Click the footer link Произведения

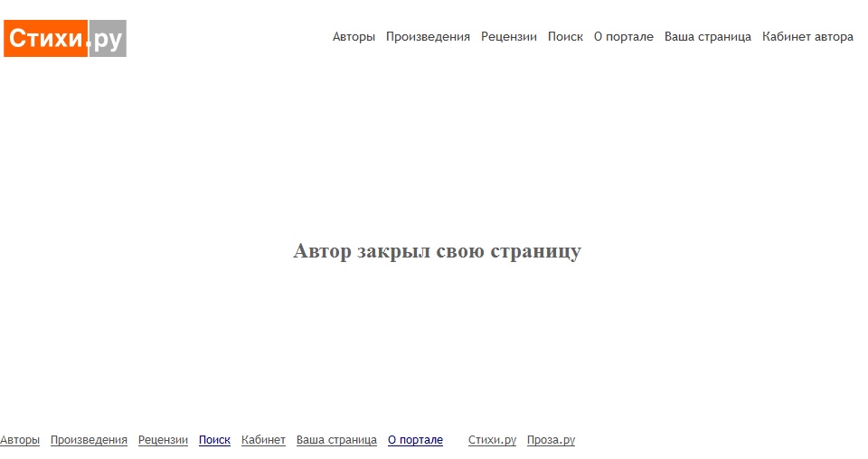(x=90, y=440)
